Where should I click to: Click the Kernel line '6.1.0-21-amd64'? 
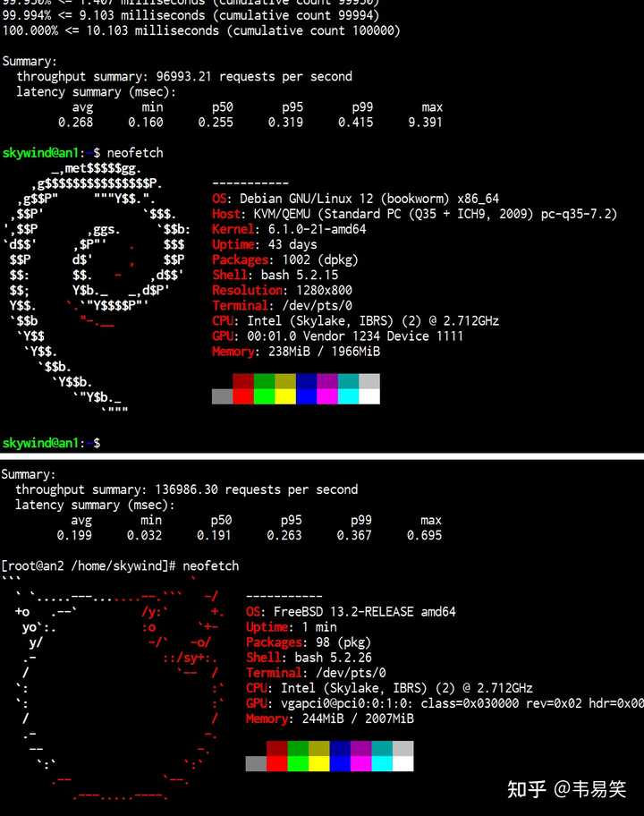(x=289, y=229)
